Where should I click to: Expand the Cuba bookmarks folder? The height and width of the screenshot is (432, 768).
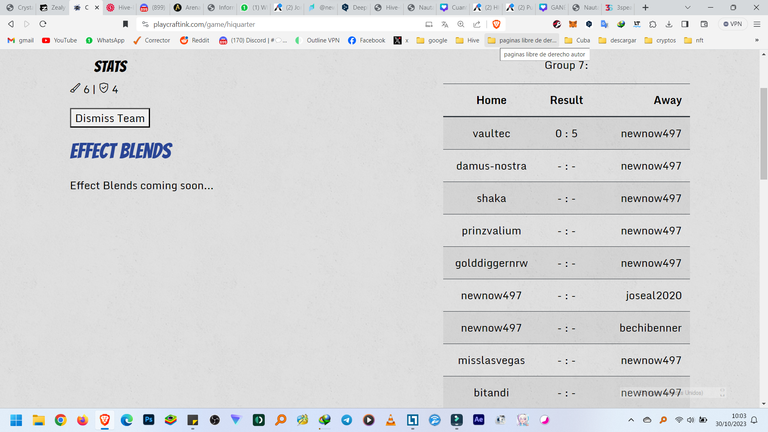point(577,40)
